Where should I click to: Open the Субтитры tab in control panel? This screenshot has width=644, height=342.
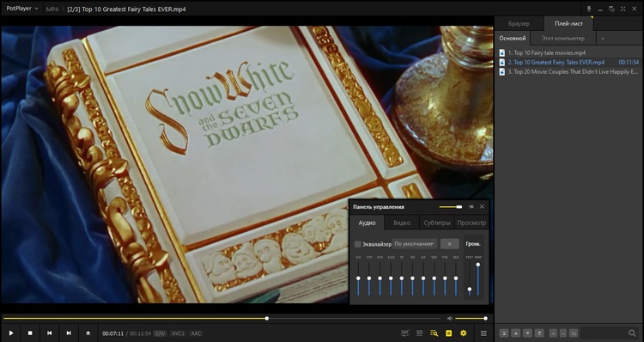[436, 223]
